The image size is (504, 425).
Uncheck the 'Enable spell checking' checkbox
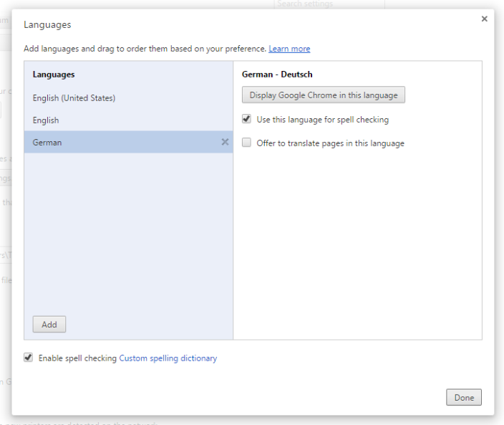pos(29,358)
